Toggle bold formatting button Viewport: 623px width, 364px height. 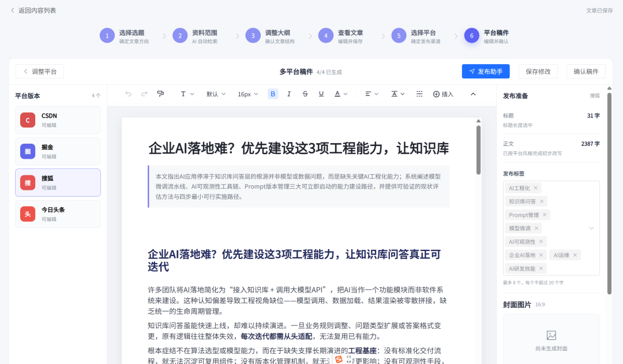[272, 94]
